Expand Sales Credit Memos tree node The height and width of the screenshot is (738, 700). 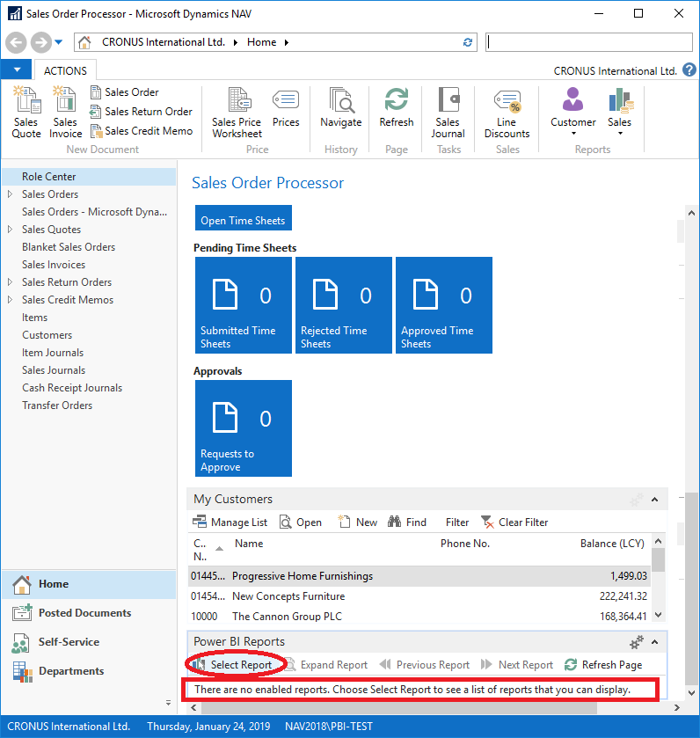click(x=10, y=299)
